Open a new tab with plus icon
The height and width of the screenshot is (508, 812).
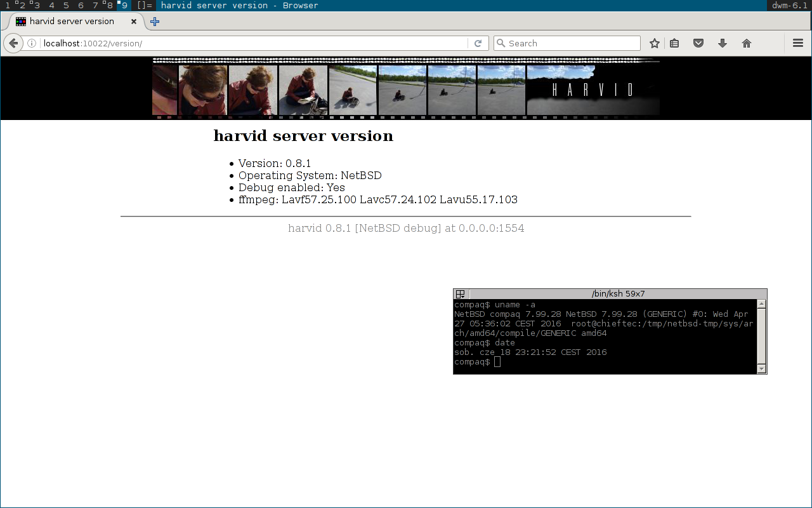(x=155, y=21)
